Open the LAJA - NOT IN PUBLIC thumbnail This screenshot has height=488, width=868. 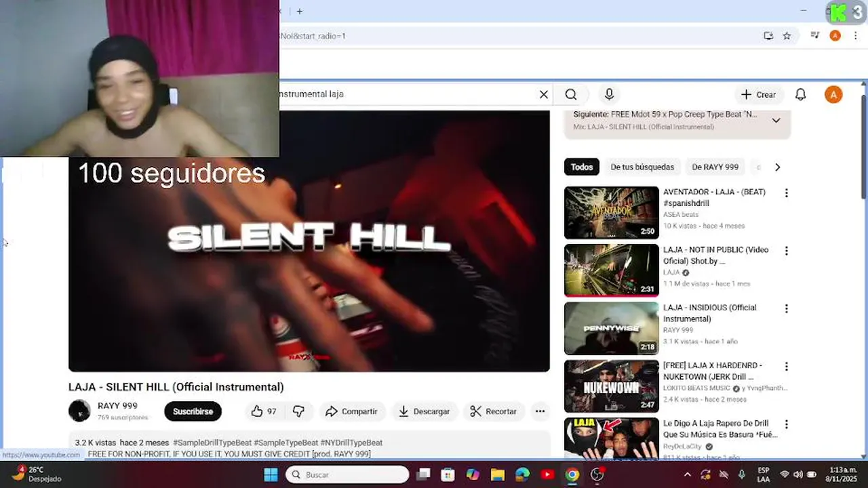(611, 270)
